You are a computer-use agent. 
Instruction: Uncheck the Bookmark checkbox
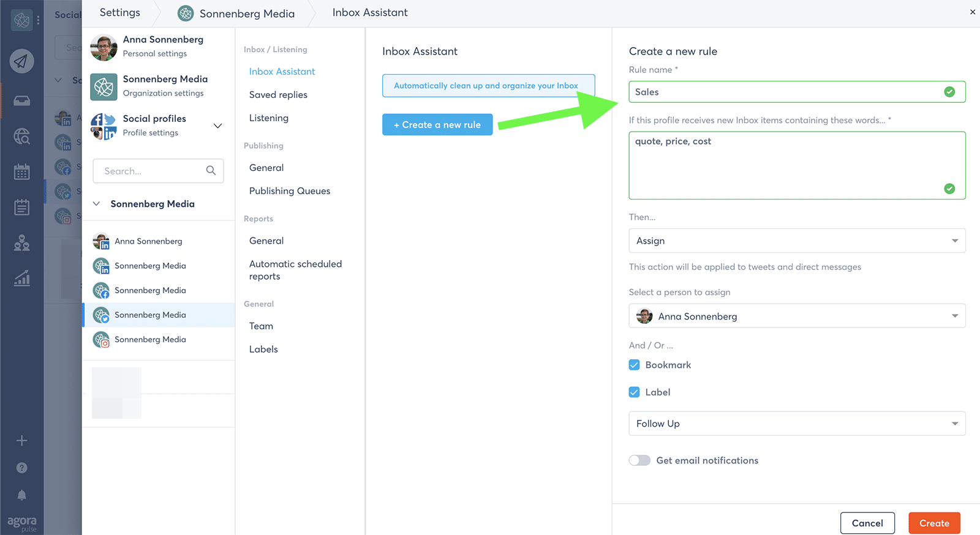click(x=634, y=365)
